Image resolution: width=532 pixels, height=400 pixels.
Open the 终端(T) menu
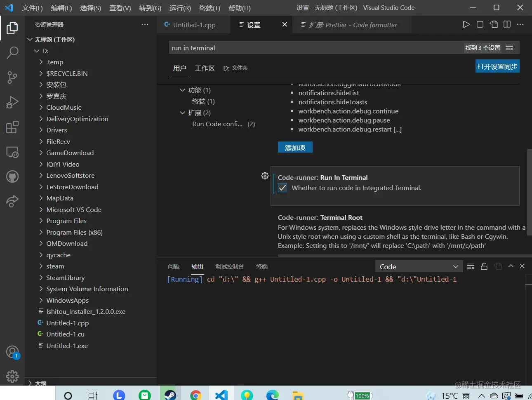(210, 8)
